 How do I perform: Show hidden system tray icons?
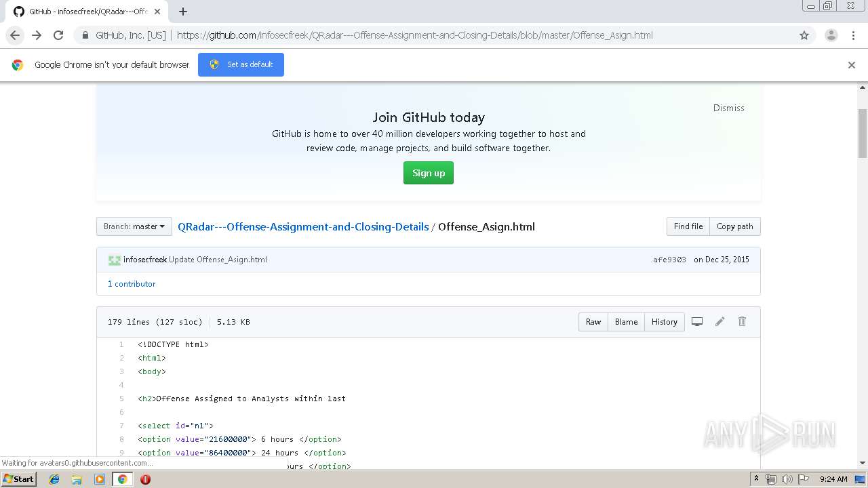pyautogui.click(x=756, y=479)
